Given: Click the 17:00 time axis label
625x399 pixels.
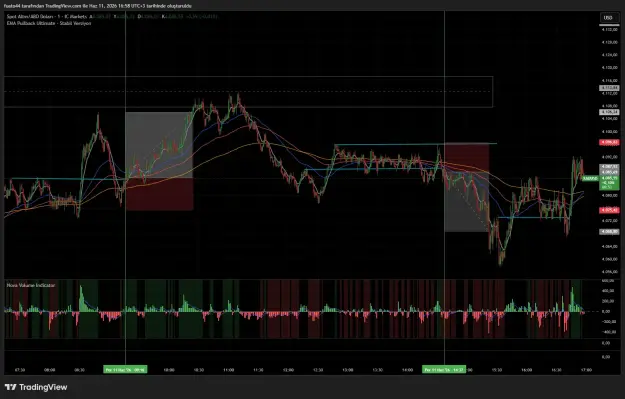Looking at the screenshot, I should point(586,370).
